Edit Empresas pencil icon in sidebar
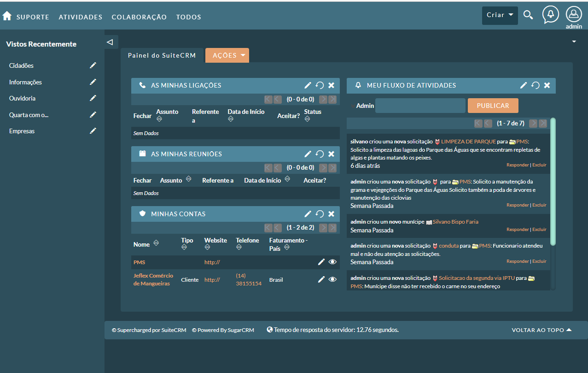 tap(93, 131)
